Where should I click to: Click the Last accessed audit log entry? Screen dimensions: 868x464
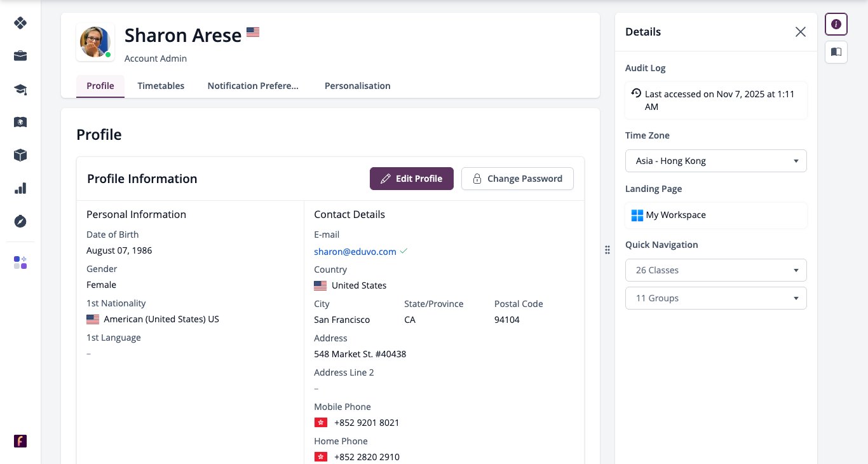(x=716, y=100)
